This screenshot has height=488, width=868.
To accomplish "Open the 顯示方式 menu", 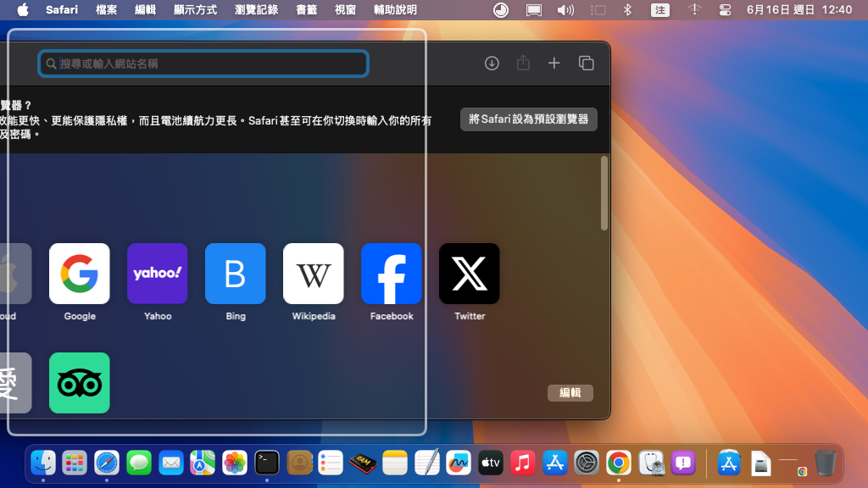I will (x=196, y=10).
